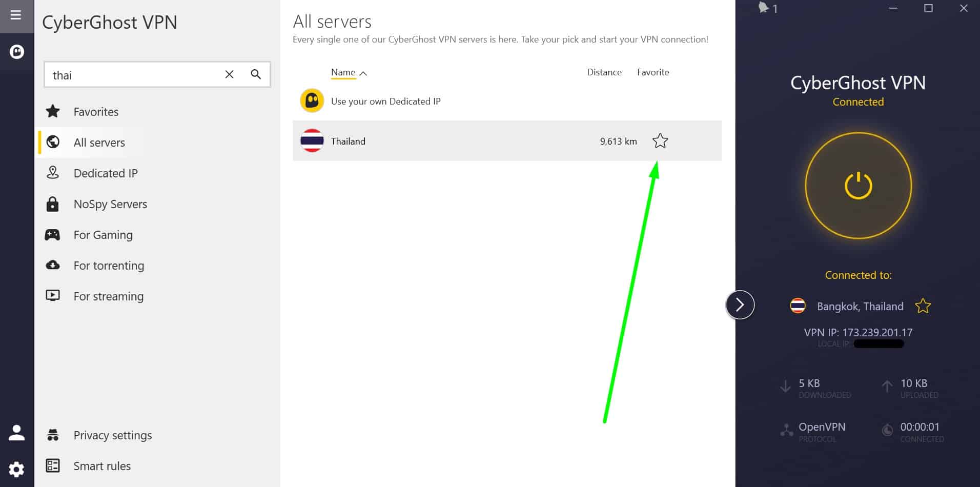Open Smart rules
This screenshot has width=980, height=487.
tap(102, 466)
